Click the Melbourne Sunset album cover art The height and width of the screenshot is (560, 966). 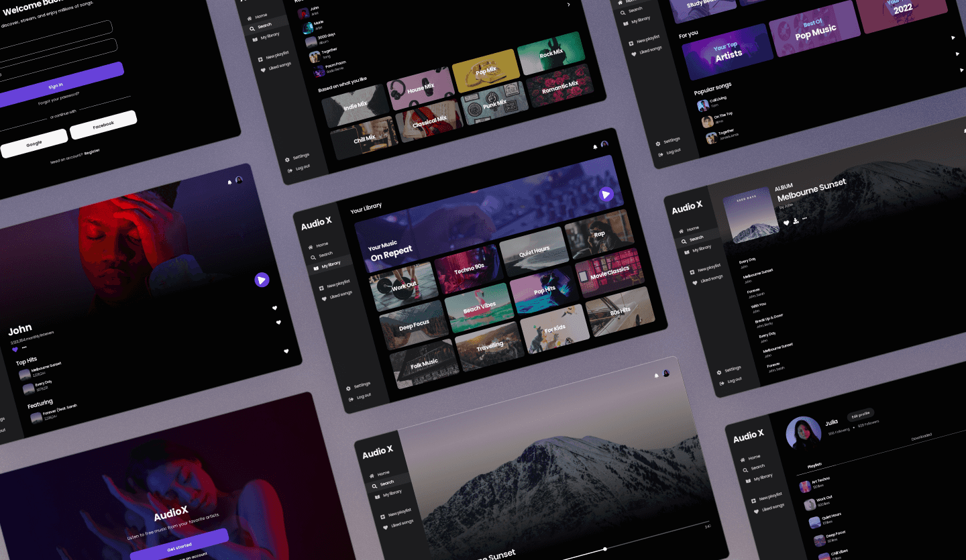pos(750,214)
